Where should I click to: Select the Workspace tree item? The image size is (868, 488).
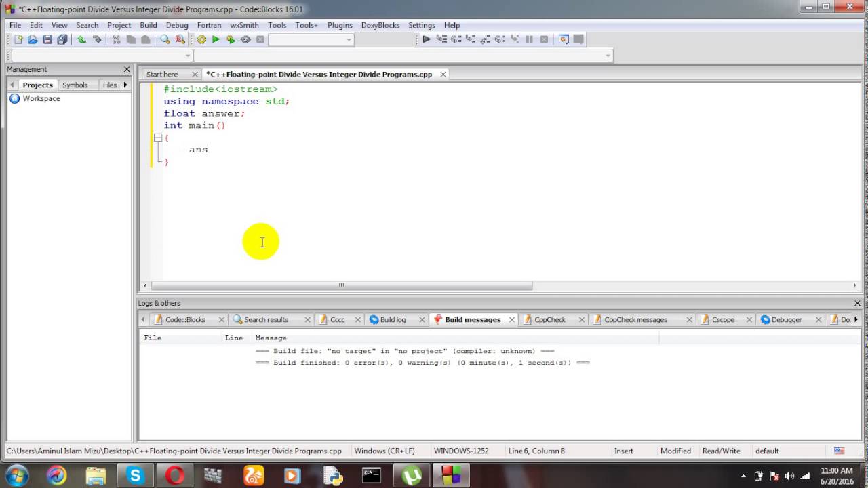click(41, 98)
